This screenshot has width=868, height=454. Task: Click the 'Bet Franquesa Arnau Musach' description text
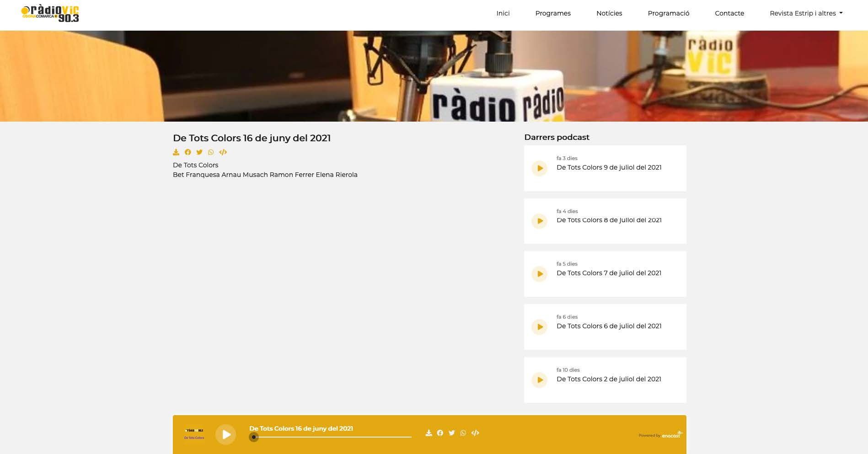point(265,175)
